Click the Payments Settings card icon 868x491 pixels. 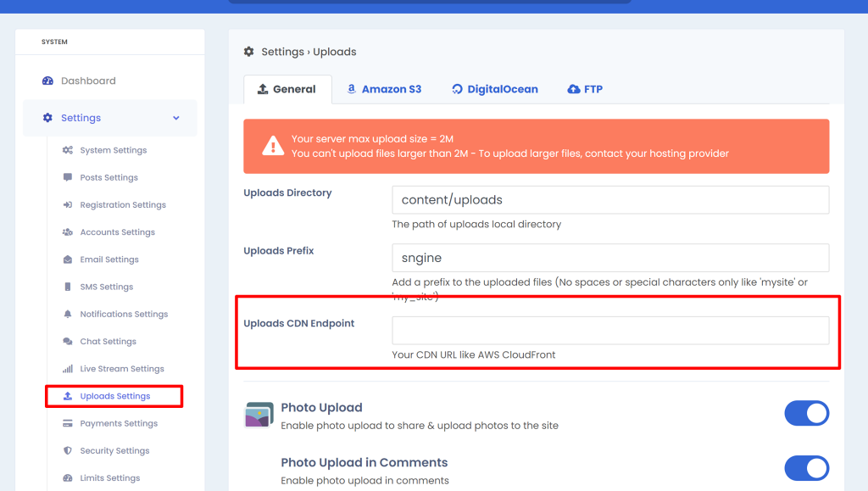coord(68,423)
